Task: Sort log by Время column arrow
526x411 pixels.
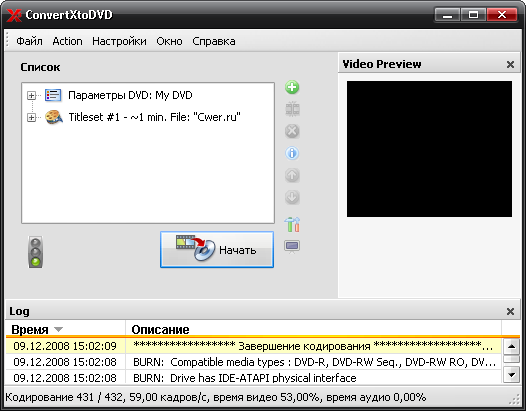Action: tap(58, 329)
